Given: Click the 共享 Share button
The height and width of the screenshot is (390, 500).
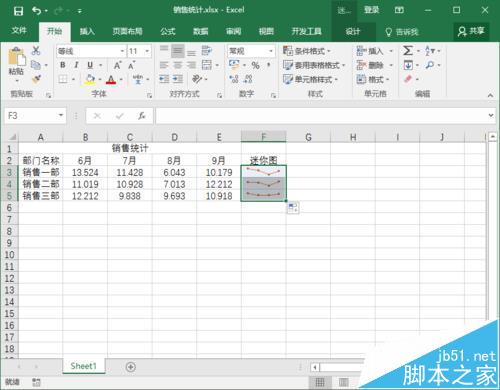Looking at the screenshot, I should point(471,32).
